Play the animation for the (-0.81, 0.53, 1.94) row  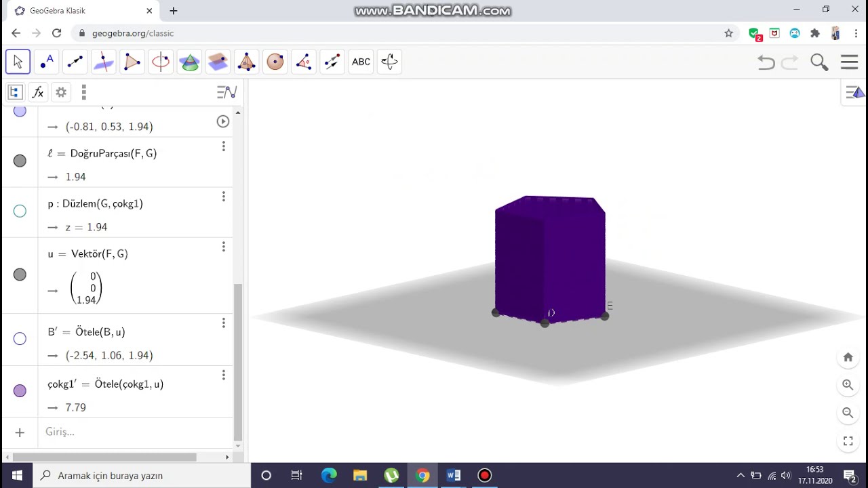tap(223, 121)
